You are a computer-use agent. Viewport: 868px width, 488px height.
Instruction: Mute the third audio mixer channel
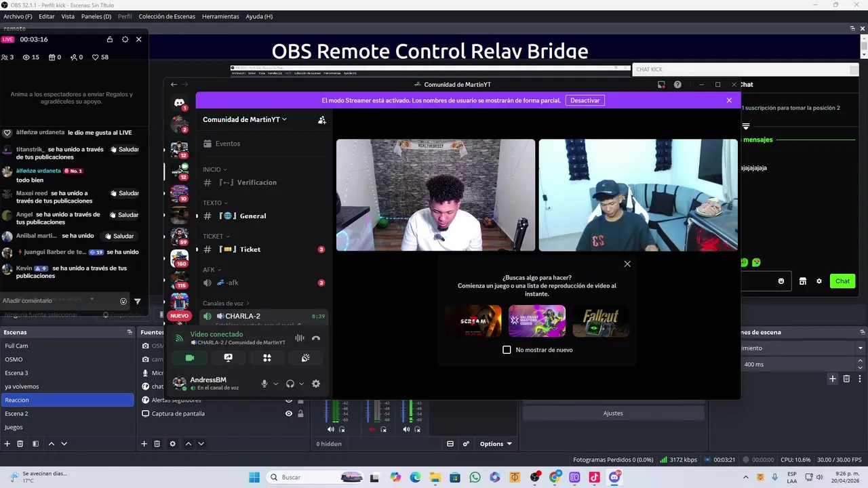click(x=406, y=429)
